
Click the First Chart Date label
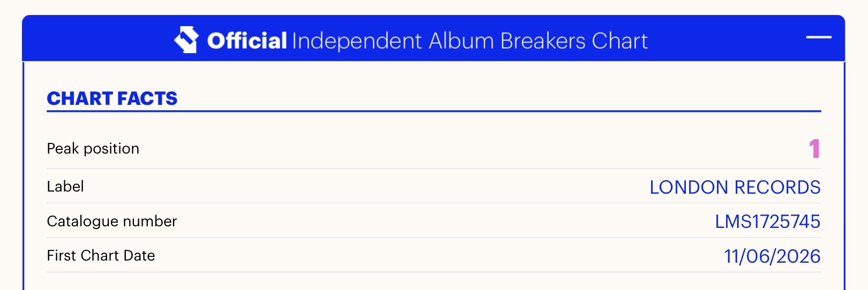(x=101, y=255)
